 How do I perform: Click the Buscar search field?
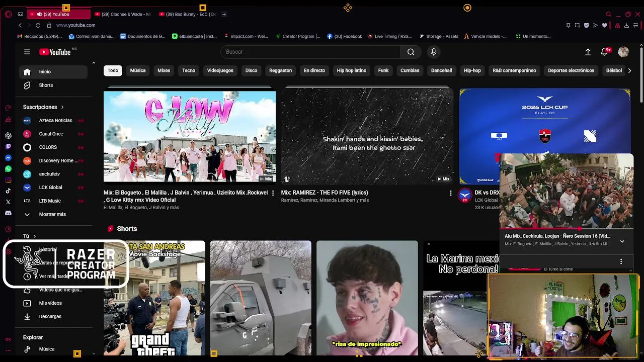310,52
